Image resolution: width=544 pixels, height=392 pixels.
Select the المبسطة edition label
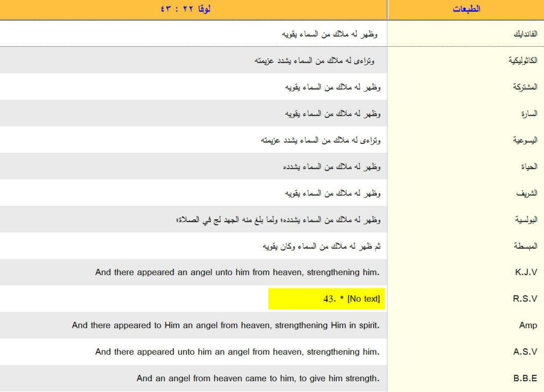(x=525, y=246)
